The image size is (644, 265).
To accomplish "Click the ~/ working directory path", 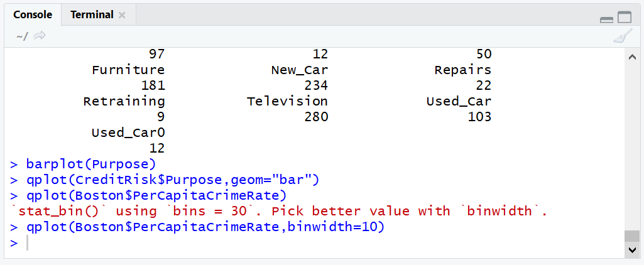I will click(22, 36).
